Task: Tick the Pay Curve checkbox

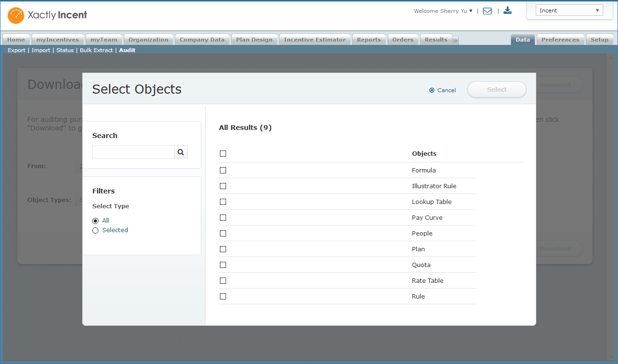Action: click(x=223, y=218)
